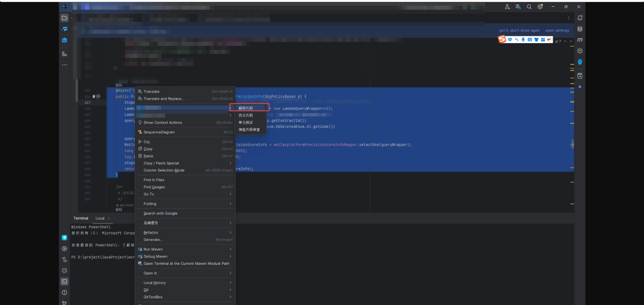Open the Database tool window icon

580,29
